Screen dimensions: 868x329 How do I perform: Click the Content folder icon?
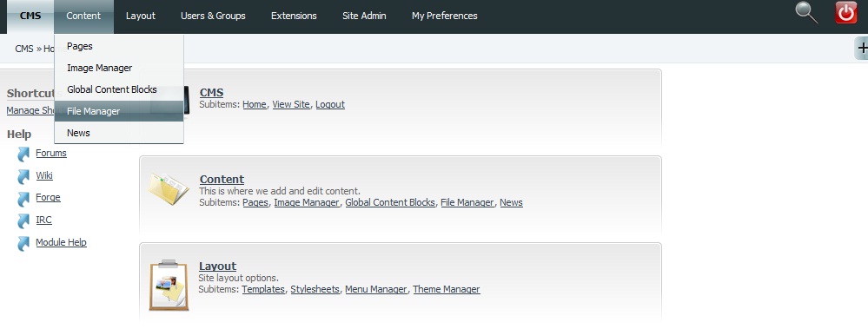[169, 189]
